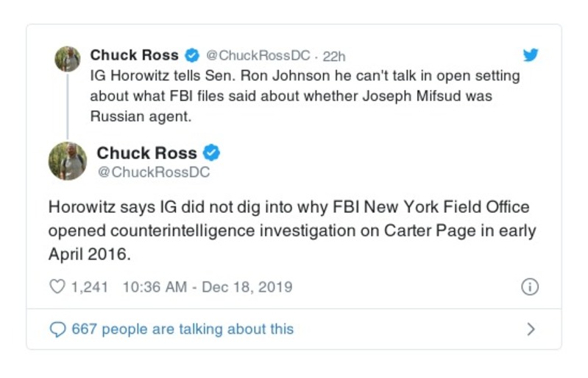Like the tweet with the heart icon

click(57, 287)
